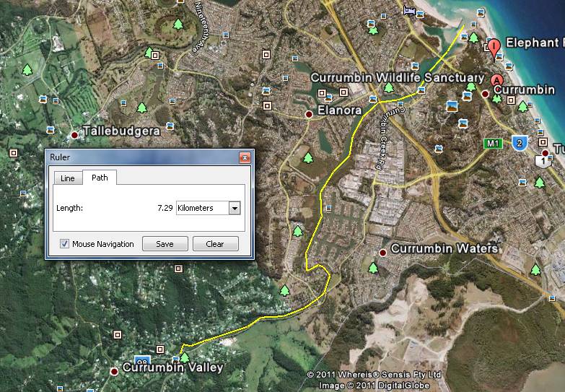Image resolution: width=565 pixels, height=392 pixels.
Task: Click the park tree icon beside Currumbin Waters
Action: click(374, 268)
